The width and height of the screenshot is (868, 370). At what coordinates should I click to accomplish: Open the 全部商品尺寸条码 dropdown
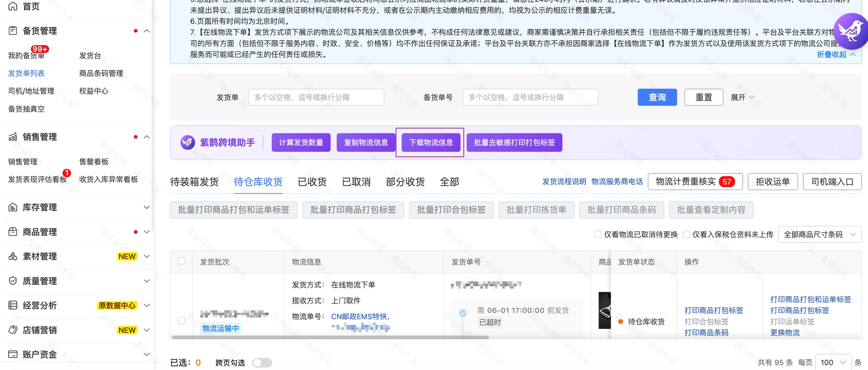pyautogui.click(x=820, y=234)
